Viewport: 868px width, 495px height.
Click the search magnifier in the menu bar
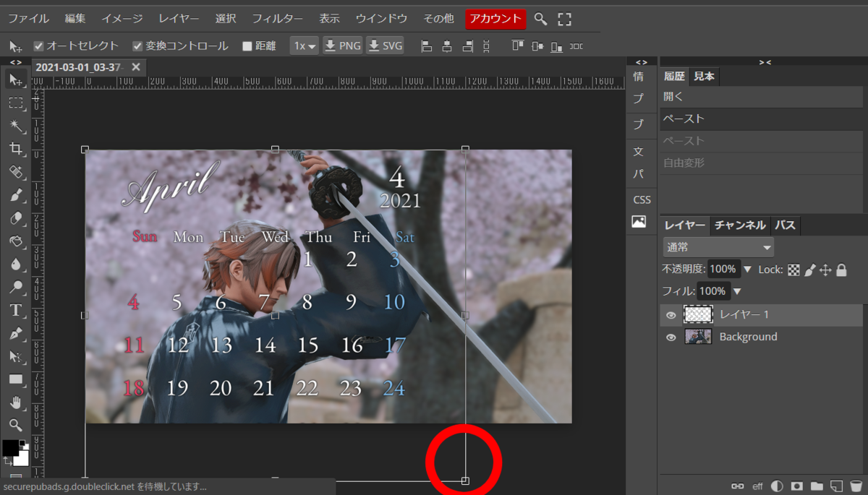point(540,19)
